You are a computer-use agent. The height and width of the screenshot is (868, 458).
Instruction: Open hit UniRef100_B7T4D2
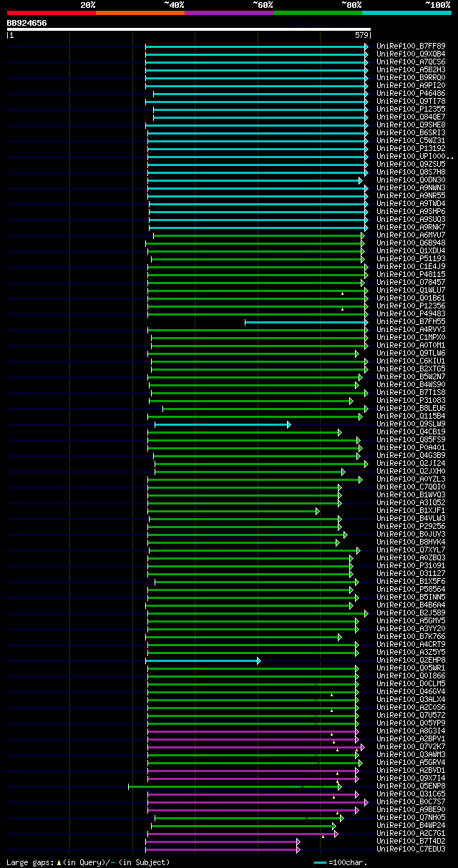click(x=411, y=842)
